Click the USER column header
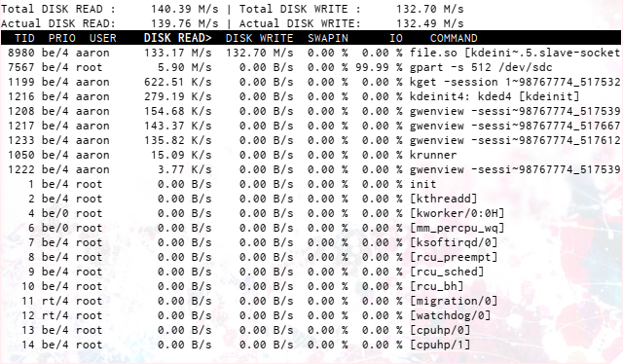 coord(103,38)
